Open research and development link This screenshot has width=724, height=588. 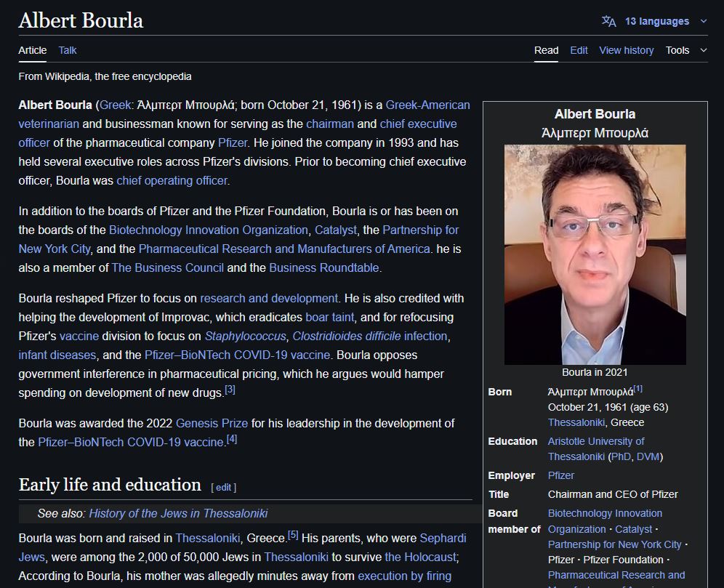[269, 298]
